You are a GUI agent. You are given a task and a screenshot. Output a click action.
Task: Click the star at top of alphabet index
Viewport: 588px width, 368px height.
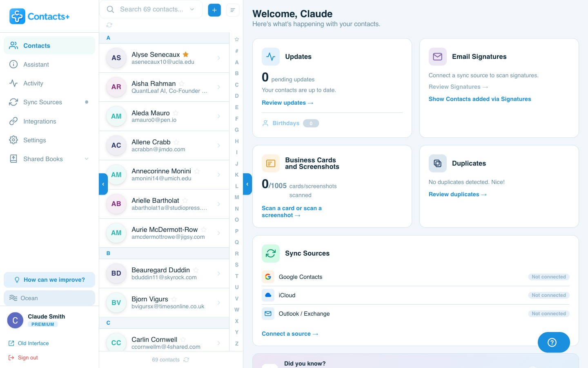click(x=237, y=40)
